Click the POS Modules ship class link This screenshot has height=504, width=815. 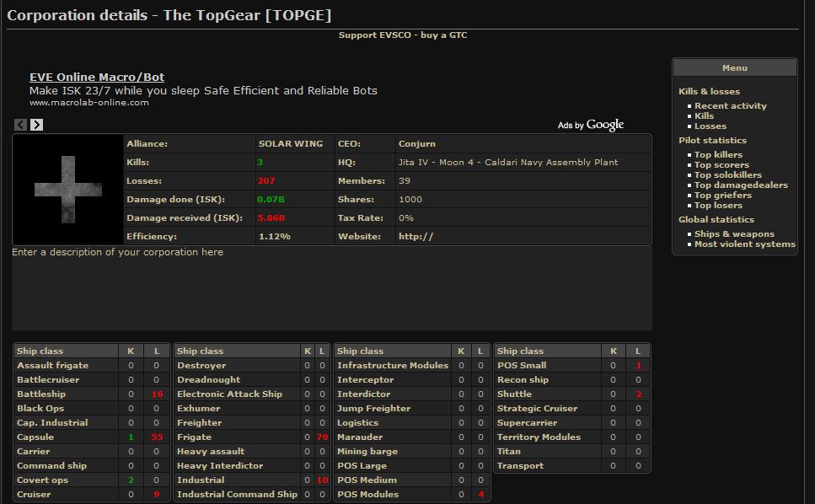tap(367, 494)
